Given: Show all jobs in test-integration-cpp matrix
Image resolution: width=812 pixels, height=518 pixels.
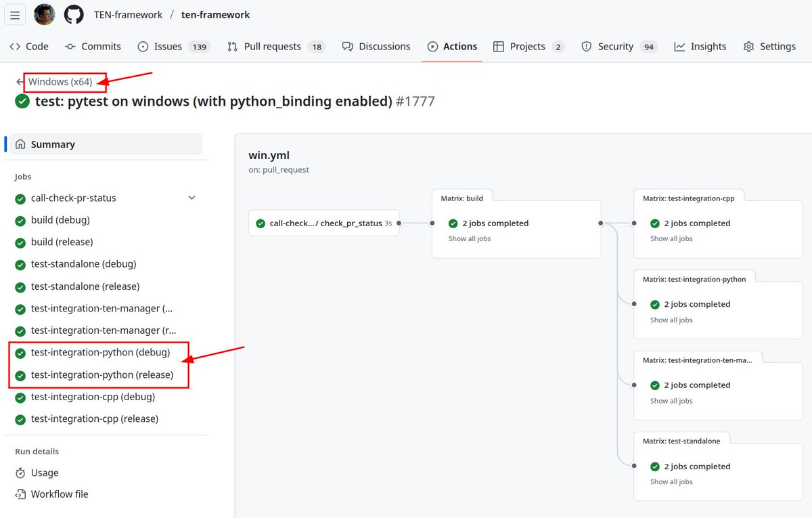Looking at the screenshot, I should pos(671,238).
